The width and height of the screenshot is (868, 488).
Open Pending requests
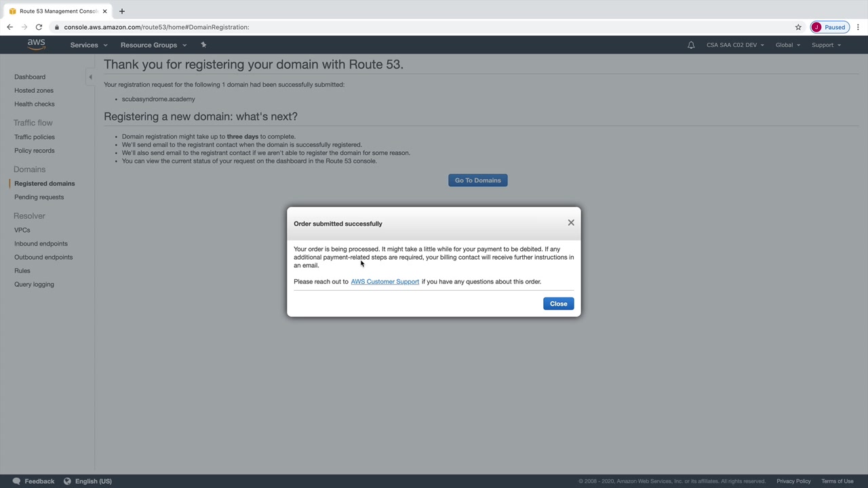click(x=39, y=197)
